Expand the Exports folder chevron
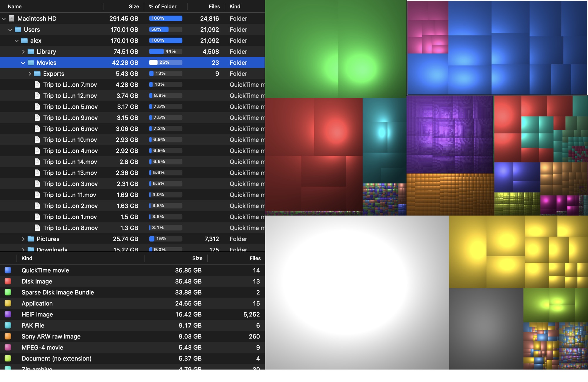Image resolution: width=588 pixels, height=382 pixels. tap(30, 74)
